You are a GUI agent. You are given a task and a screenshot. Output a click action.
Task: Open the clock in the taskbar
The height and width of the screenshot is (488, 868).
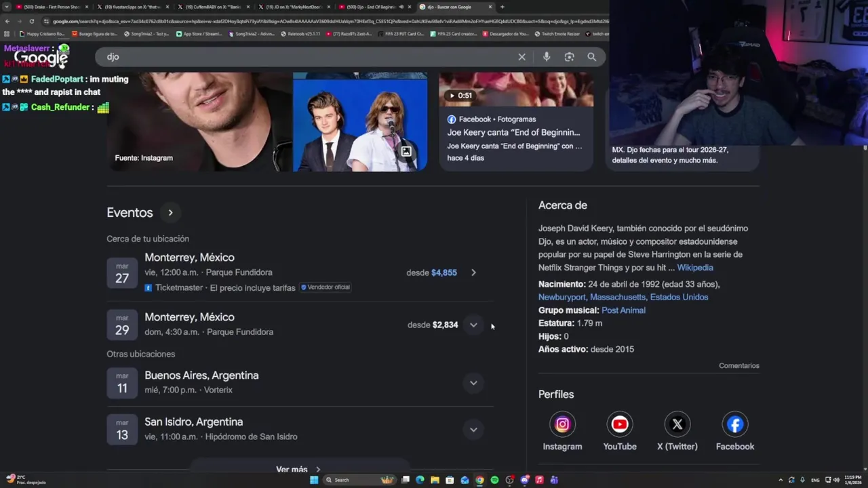[853, 480]
